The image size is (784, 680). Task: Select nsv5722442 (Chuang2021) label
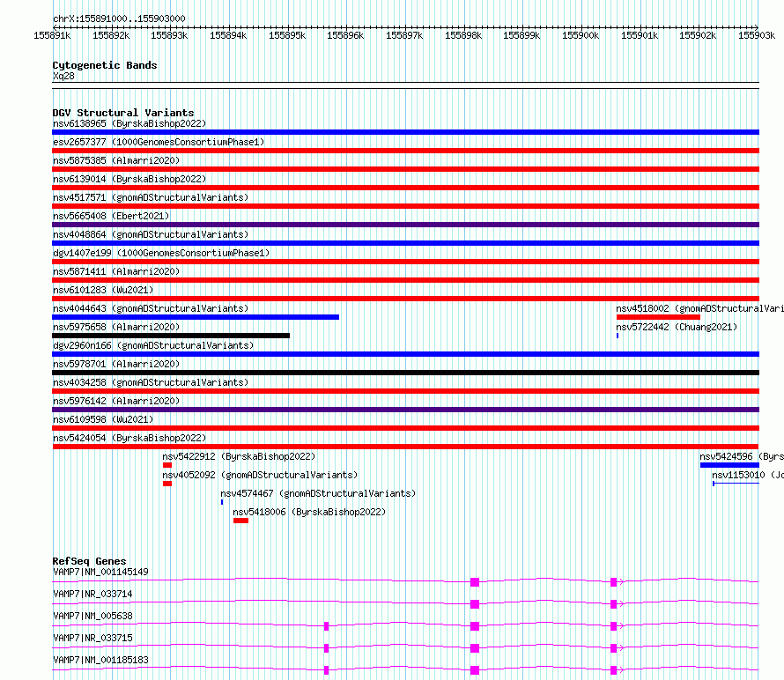677,327
